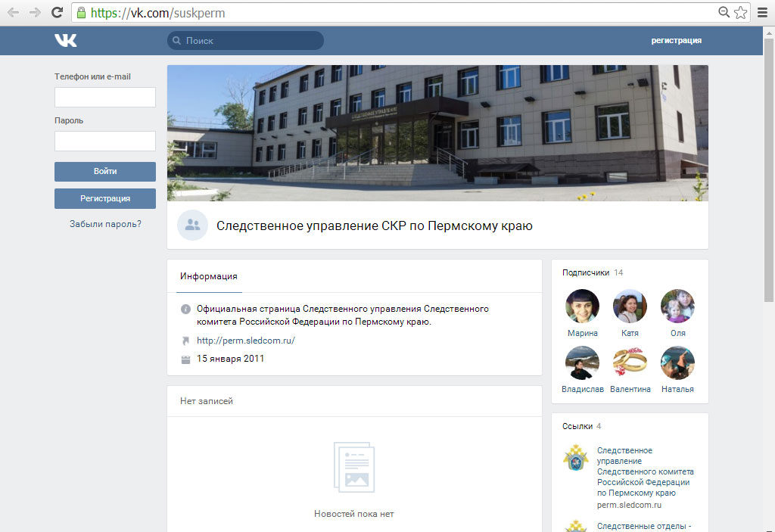Image resolution: width=775 pixels, height=532 pixels.
Task: Click the vertical page scrollbar thumb
Action: point(769,170)
